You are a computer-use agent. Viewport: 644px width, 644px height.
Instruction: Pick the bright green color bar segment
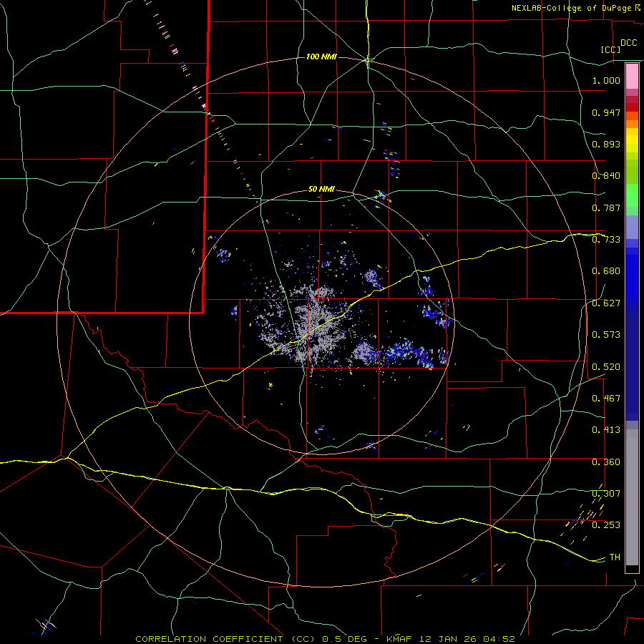pyautogui.click(x=632, y=195)
